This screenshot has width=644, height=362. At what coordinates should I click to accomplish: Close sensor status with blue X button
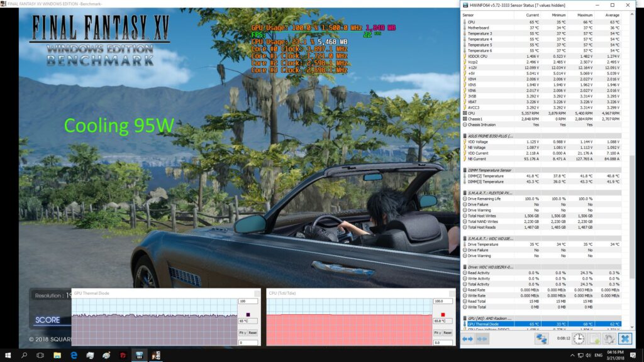coord(625,339)
